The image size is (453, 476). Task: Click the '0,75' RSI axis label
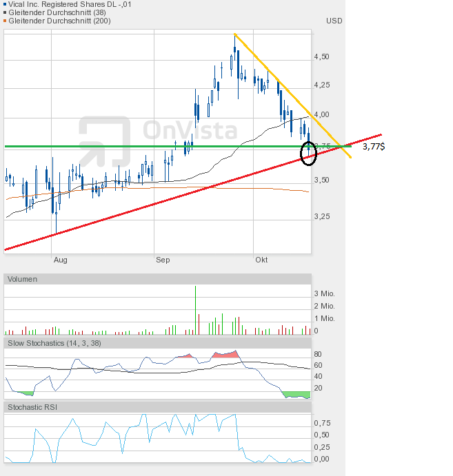(x=322, y=423)
